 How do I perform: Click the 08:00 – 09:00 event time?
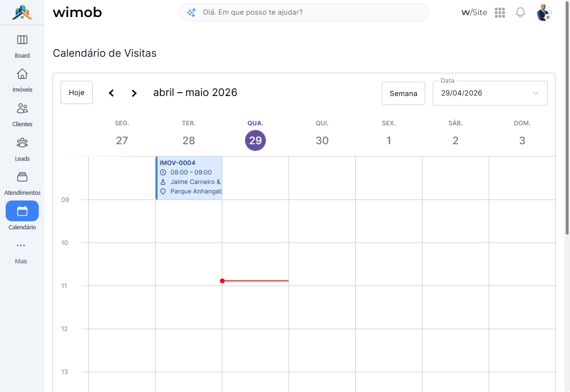tap(191, 173)
